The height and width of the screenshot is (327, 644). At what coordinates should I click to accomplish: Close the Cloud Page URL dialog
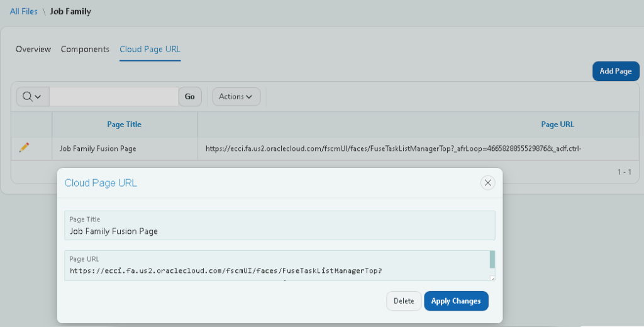(x=487, y=183)
